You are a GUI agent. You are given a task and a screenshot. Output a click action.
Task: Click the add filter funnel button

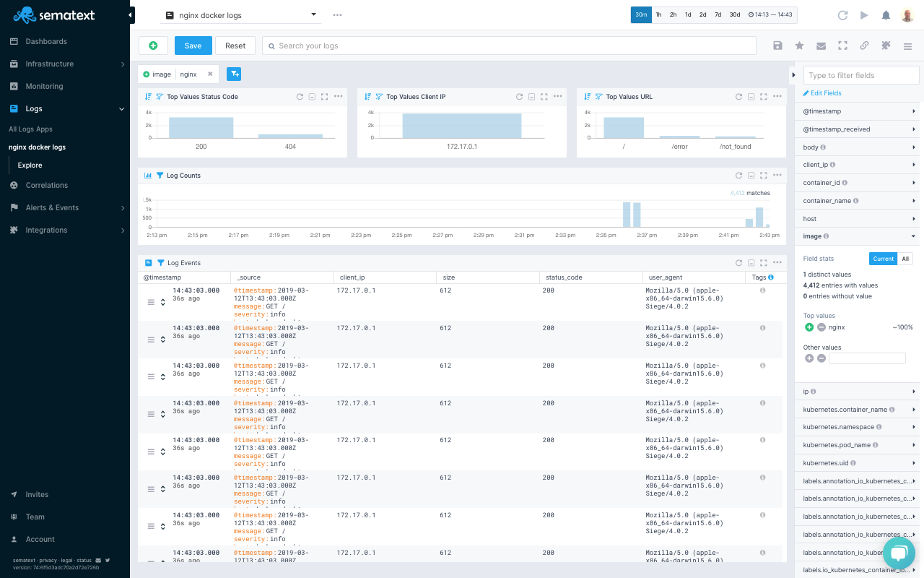point(234,74)
